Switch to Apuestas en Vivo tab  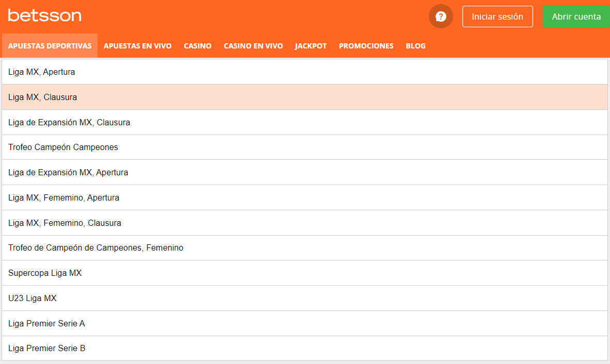pyautogui.click(x=137, y=46)
